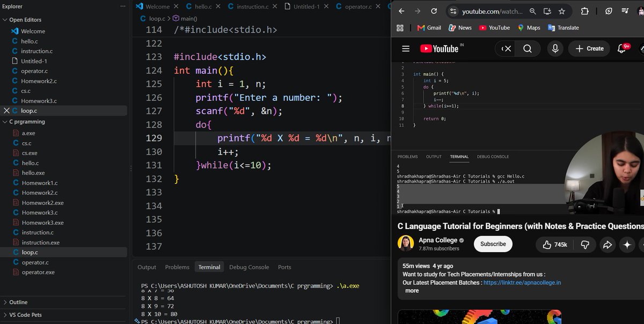The image size is (644, 324).
Task: Open the News bookmark
Action: [460, 28]
